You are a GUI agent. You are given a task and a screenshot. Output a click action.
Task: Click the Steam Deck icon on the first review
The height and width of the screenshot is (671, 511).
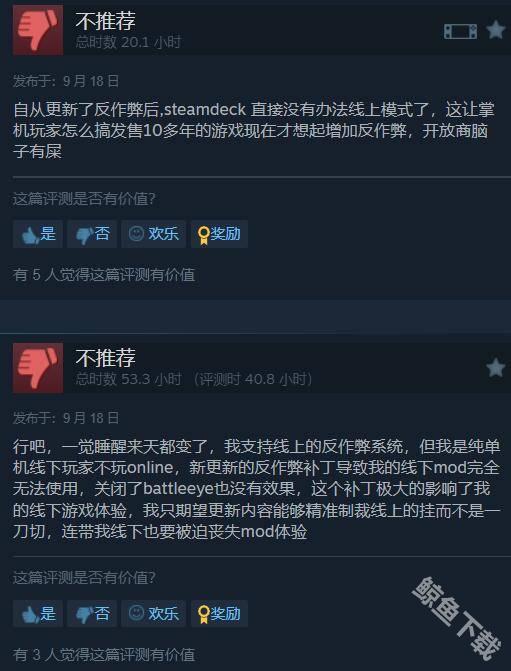[x=460, y=31]
